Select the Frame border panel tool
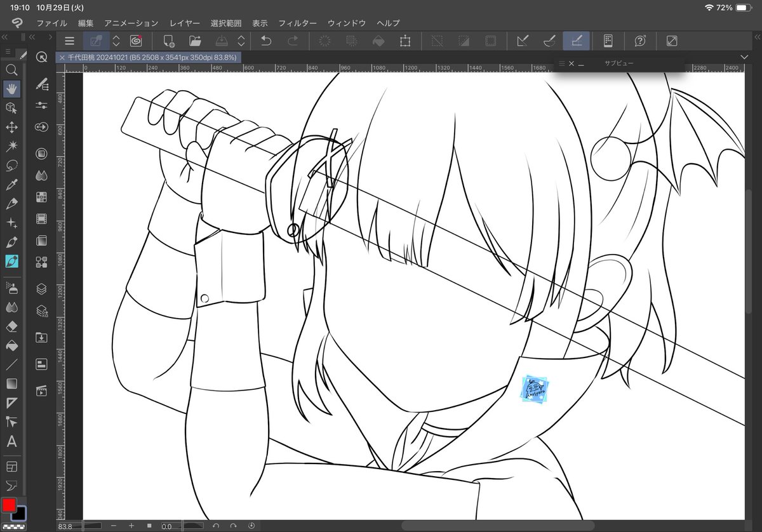 coord(11,467)
